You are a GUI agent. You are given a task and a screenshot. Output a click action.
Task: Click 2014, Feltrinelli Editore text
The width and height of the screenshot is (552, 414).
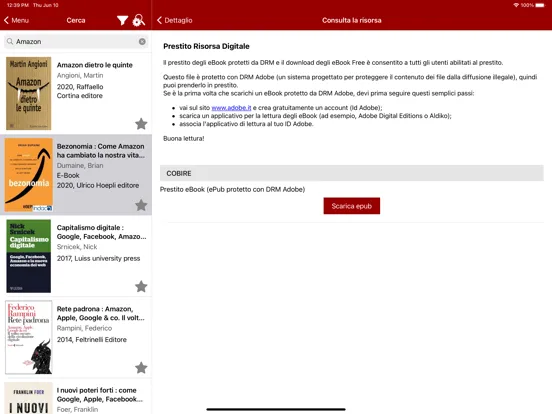(x=92, y=340)
